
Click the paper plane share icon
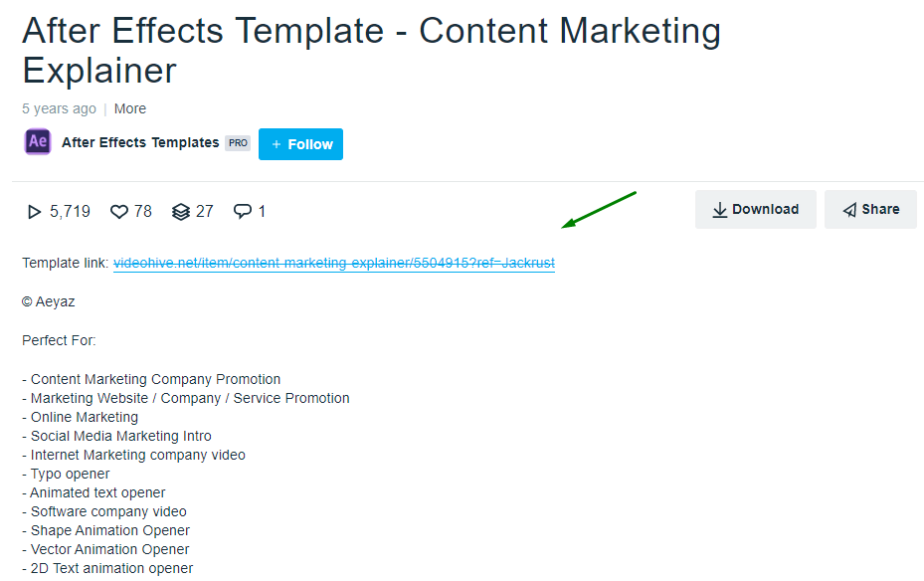tap(849, 210)
